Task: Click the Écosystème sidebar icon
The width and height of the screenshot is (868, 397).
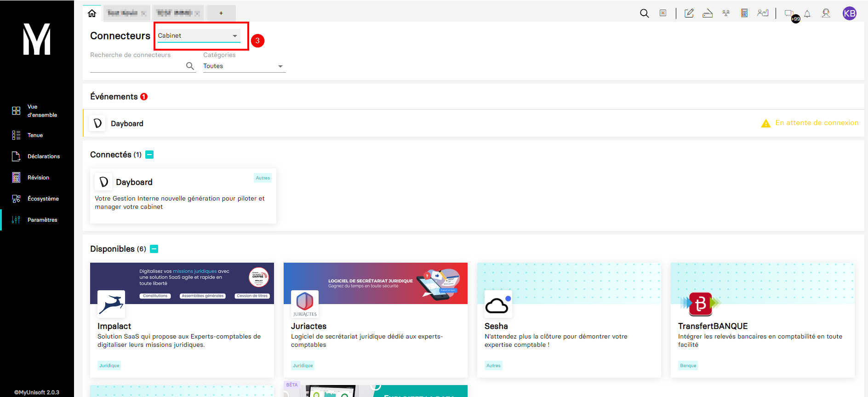Action: tap(16, 199)
